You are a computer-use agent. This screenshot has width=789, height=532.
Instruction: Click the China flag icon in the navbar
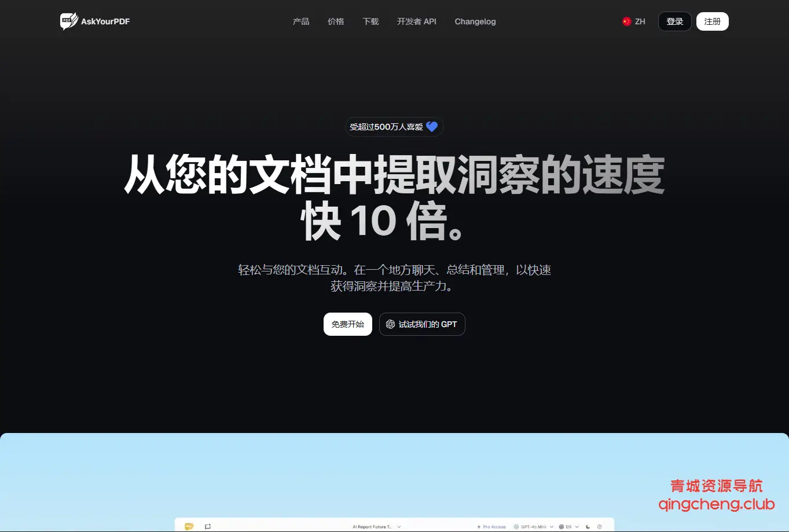626,21
